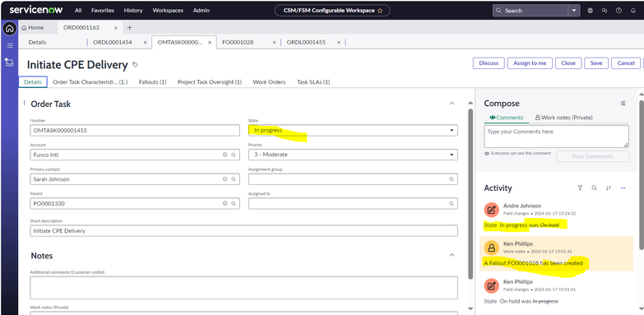Click the form's vertical scrollbar
The width and height of the screenshot is (644, 315).
pos(470,193)
